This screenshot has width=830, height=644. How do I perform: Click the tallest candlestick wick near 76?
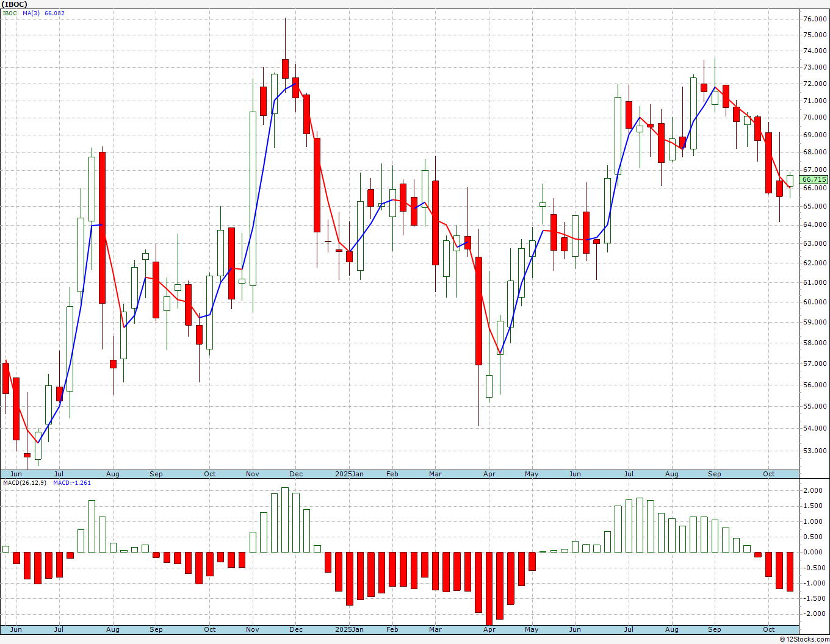pyautogui.click(x=285, y=38)
